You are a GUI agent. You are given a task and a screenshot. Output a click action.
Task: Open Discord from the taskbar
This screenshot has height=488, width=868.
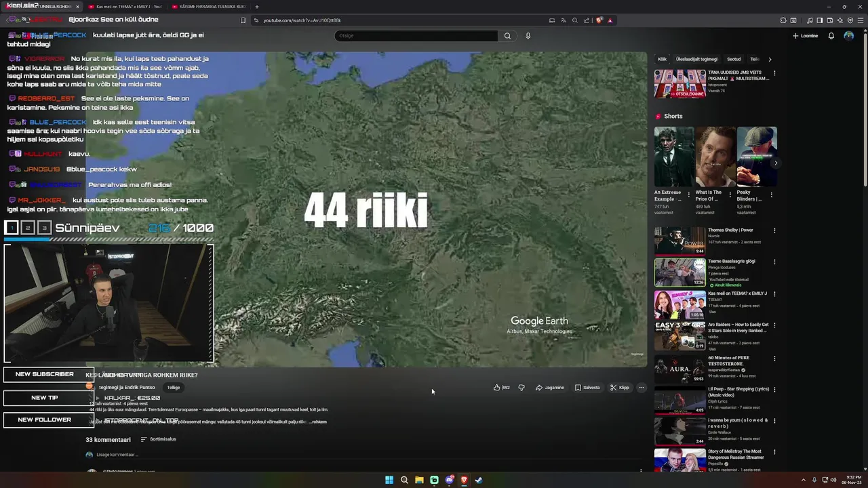(449, 480)
